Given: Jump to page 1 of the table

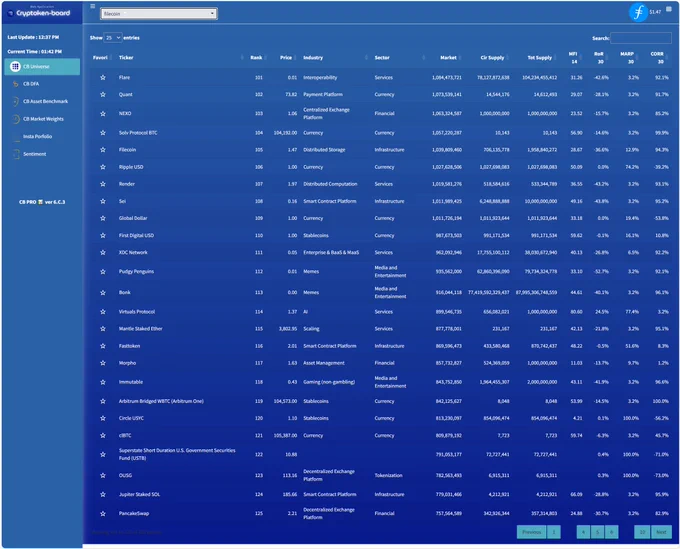Looking at the screenshot, I should tap(554, 532).
